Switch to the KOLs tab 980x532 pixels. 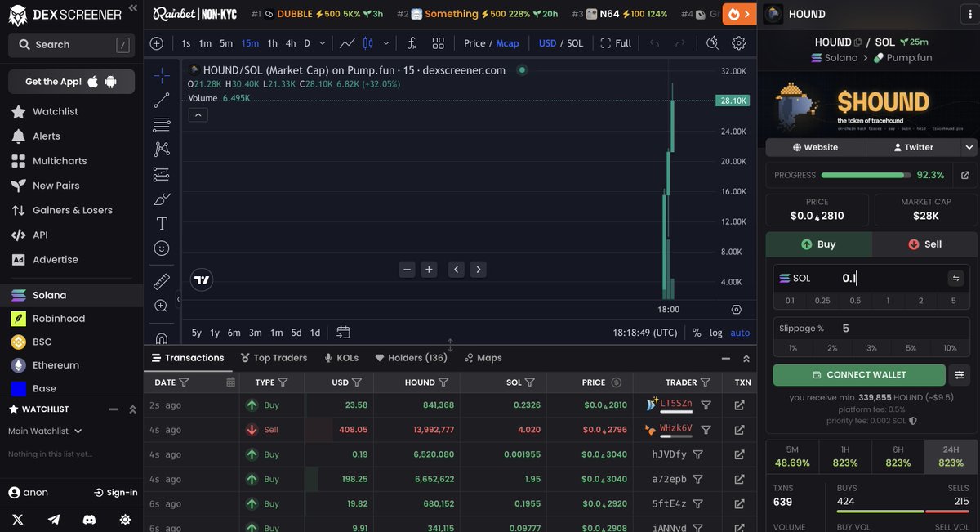tap(341, 358)
